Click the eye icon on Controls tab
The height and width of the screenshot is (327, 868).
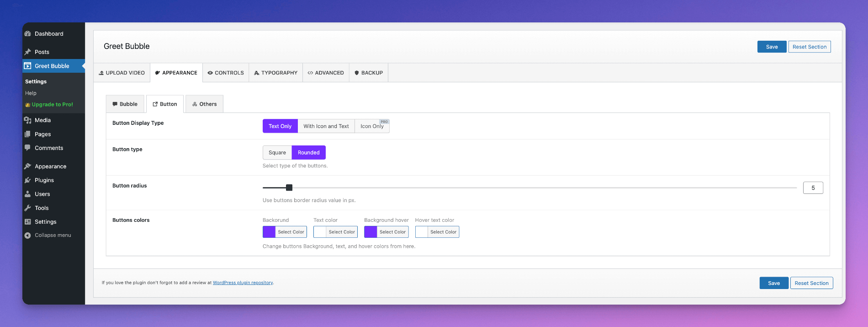tap(210, 73)
